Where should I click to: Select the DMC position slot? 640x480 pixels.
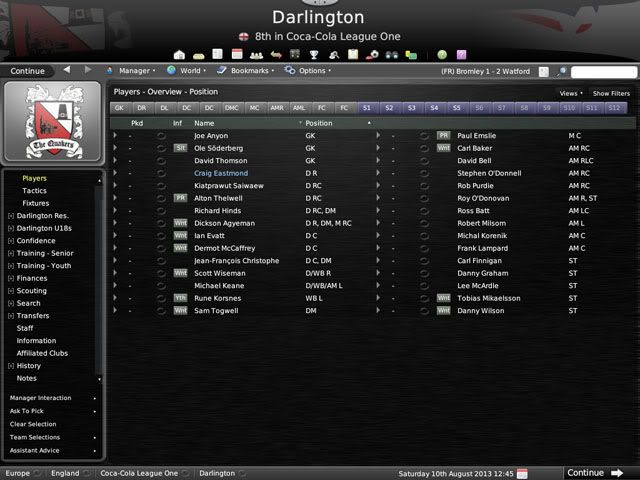click(231, 108)
